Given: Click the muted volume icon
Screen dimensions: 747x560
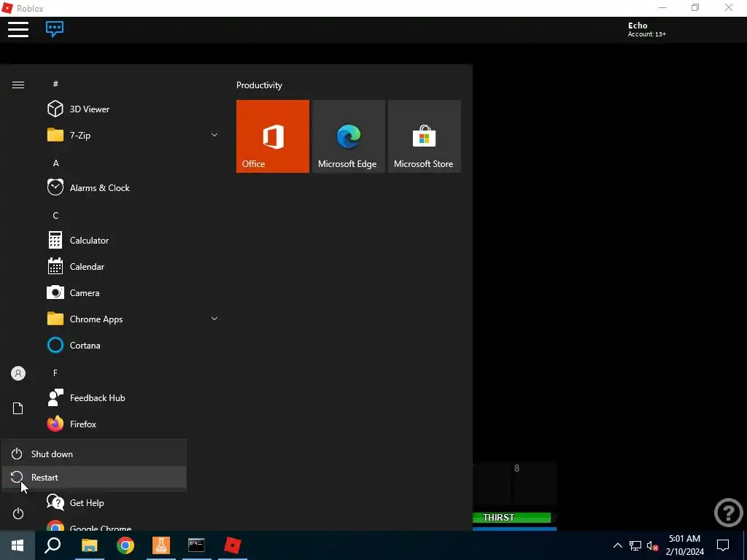Looking at the screenshot, I should point(653,545).
